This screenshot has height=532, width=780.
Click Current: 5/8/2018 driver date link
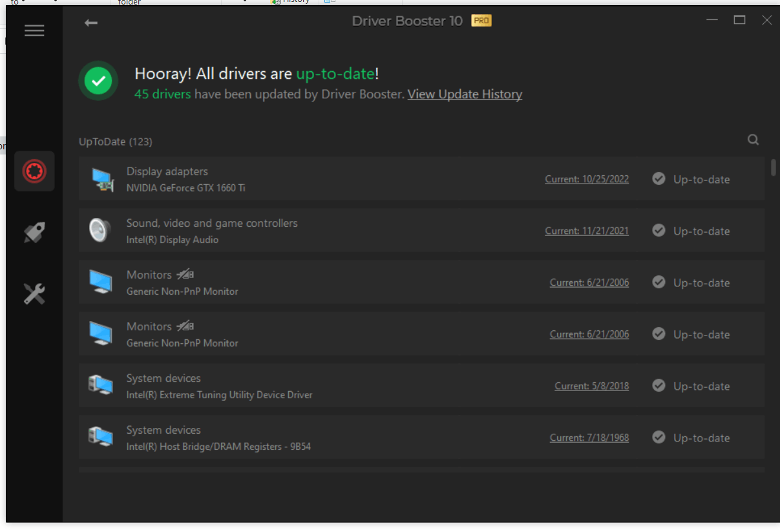(592, 387)
